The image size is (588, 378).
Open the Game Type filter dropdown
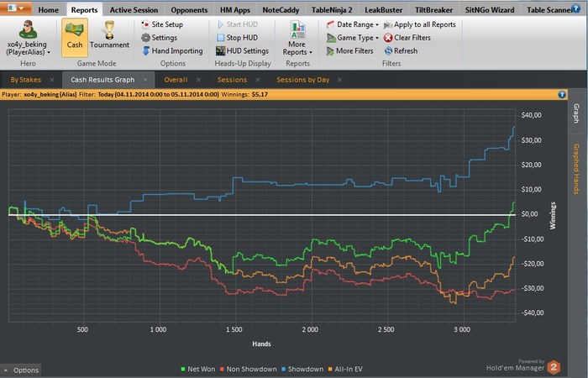[353, 38]
